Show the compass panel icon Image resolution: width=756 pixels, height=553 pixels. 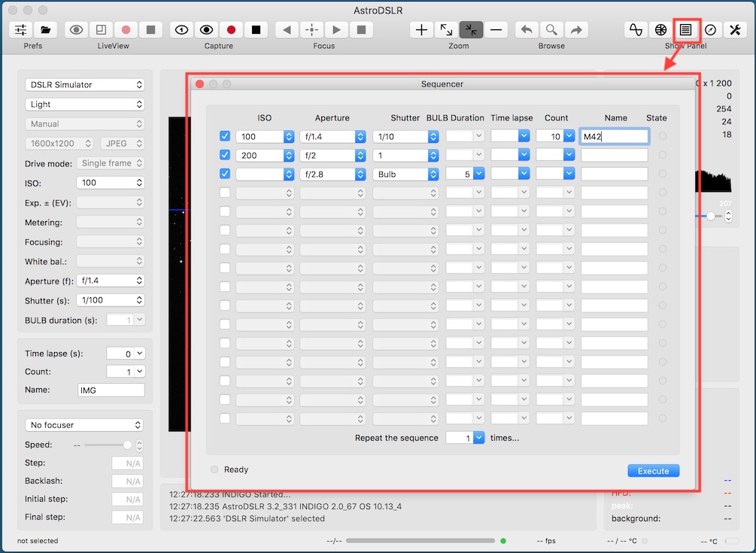[x=711, y=30]
